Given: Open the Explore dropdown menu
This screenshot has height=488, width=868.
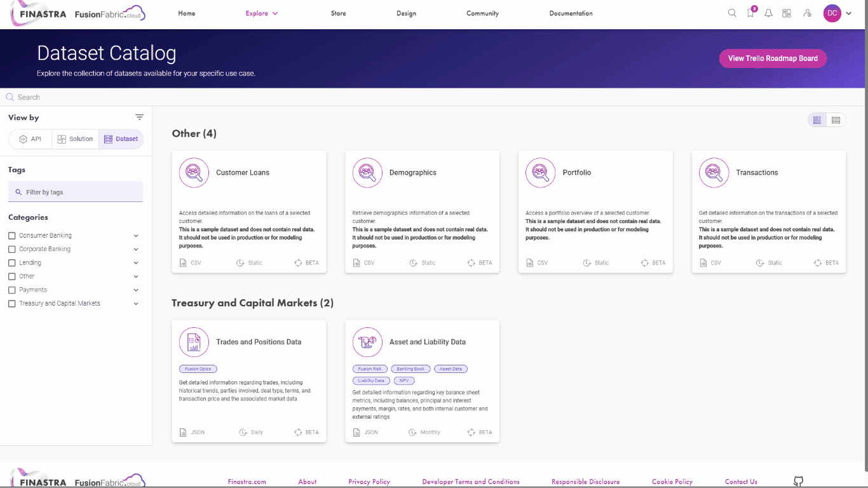Looking at the screenshot, I should (262, 13).
